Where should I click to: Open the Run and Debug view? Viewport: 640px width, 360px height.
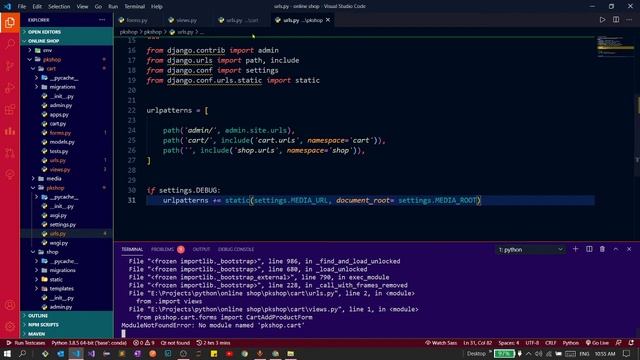[x=10, y=88]
